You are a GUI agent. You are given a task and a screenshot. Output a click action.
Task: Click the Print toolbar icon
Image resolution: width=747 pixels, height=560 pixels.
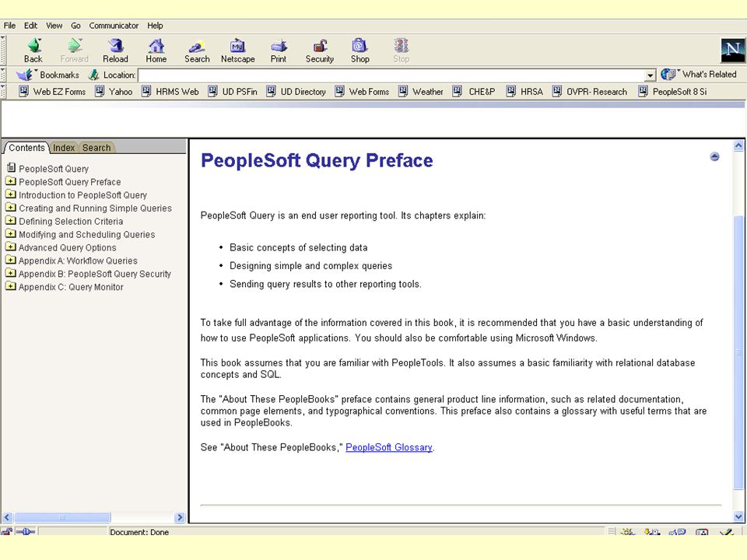pyautogui.click(x=279, y=46)
